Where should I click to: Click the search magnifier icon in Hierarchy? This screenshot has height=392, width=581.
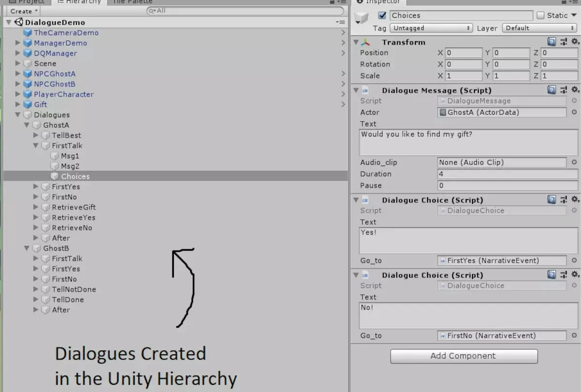[152, 11]
